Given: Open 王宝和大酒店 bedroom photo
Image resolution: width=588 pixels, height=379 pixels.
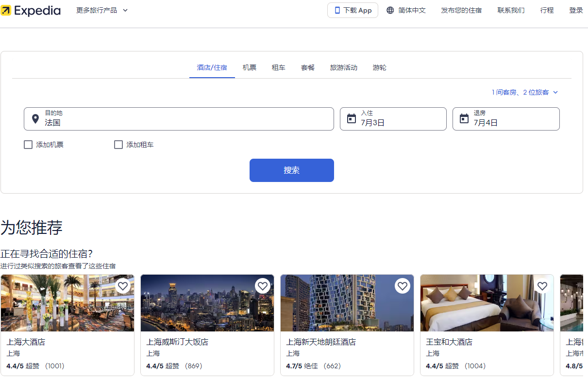Looking at the screenshot, I should click(487, 303).
